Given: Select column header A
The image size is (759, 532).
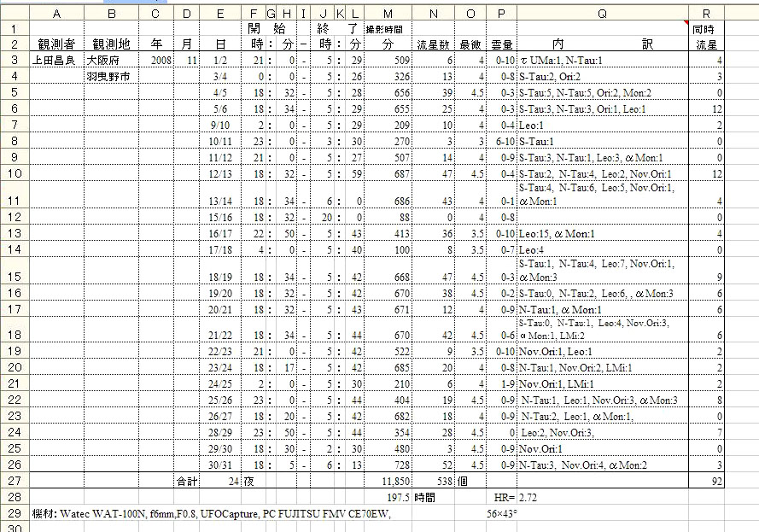Looking at the screenshot, I should click(56, 13).
